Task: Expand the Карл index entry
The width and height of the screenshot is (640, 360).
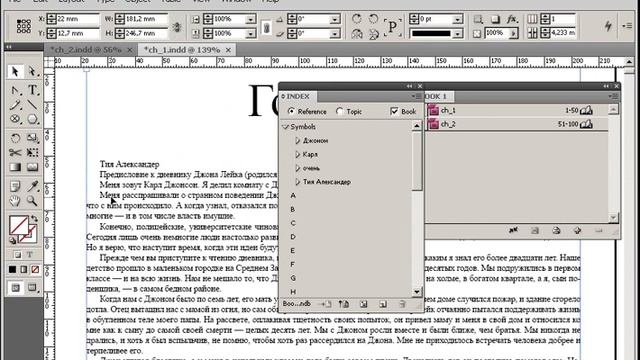Action: click(298, 154)
